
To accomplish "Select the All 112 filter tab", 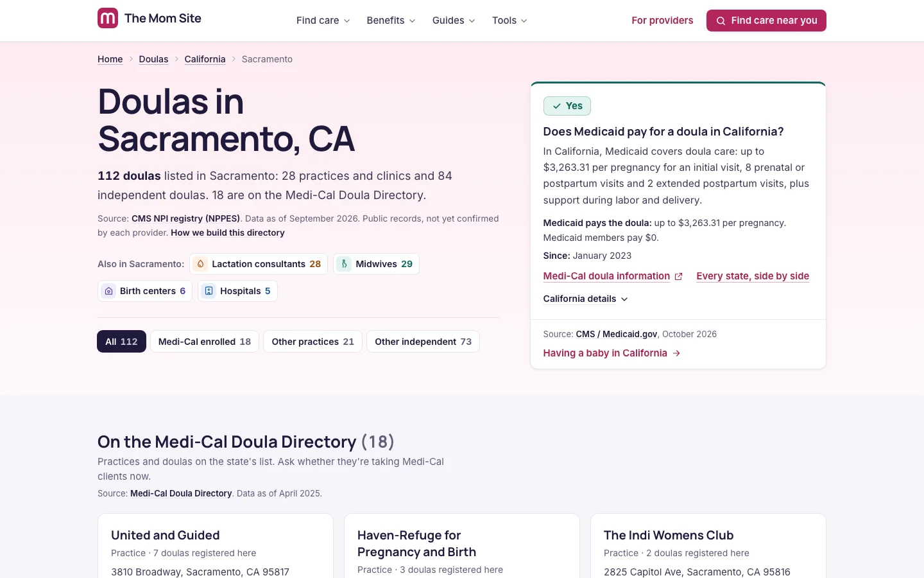I will (x=121, y=342).
